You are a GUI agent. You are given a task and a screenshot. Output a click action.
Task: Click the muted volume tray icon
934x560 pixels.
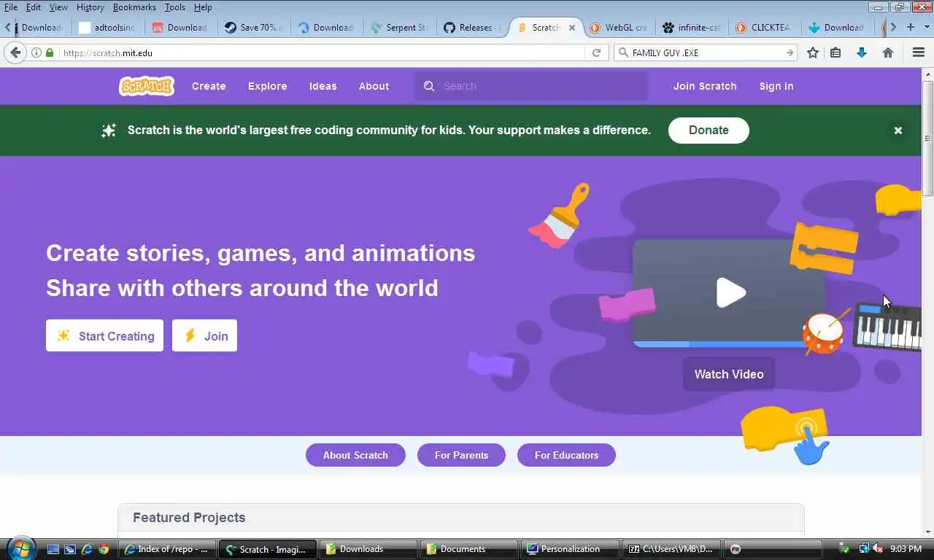(879, 549)
